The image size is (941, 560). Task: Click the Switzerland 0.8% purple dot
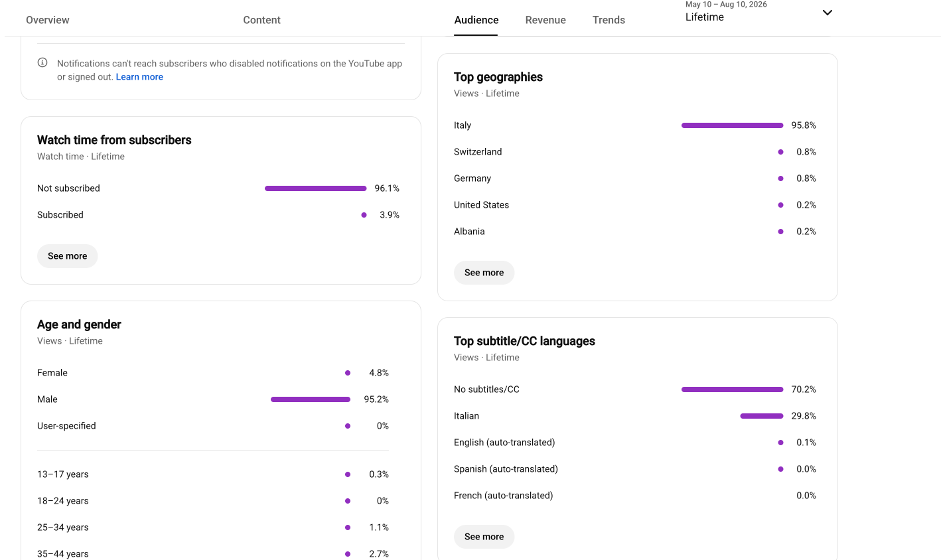[x=780, y=152]
